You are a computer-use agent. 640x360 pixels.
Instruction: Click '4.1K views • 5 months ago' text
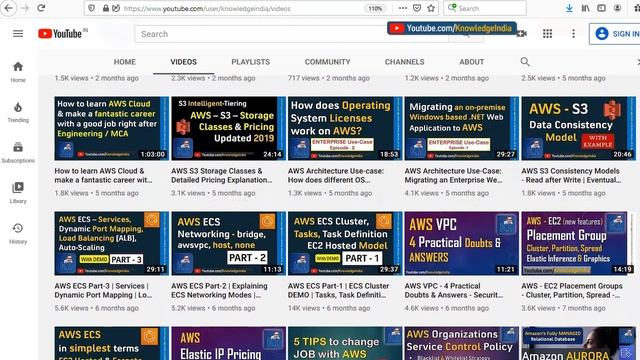447,193
